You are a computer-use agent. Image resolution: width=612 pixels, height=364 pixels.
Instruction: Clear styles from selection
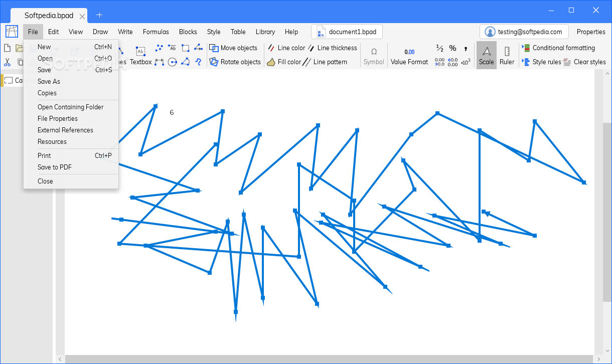coord(584,62)
